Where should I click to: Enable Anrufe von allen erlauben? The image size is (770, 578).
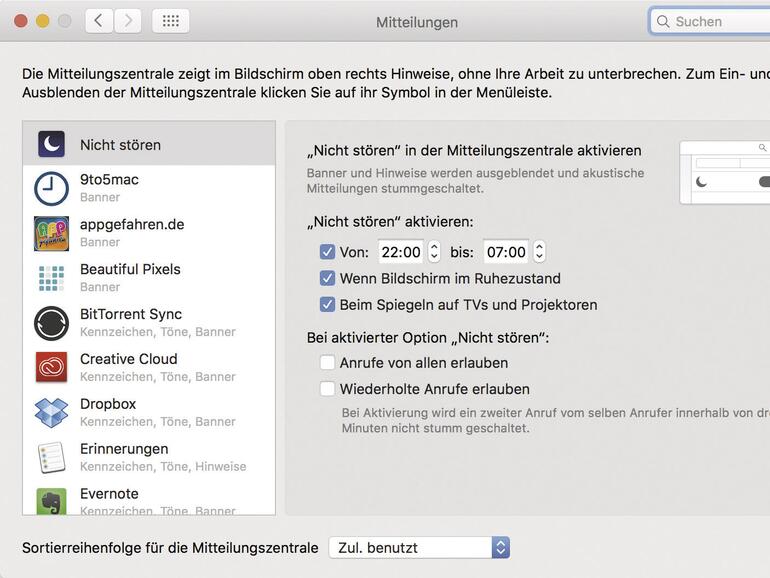[327, 363]
